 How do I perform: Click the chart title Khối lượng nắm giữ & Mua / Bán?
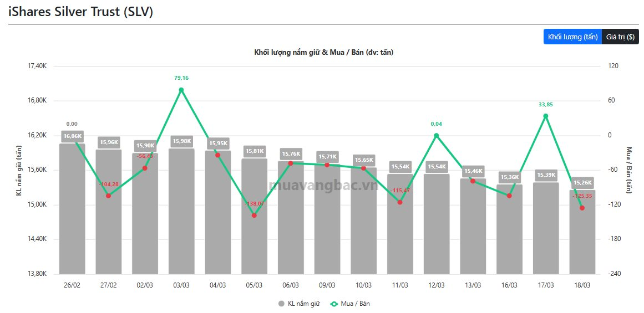[x=323, y=52]
